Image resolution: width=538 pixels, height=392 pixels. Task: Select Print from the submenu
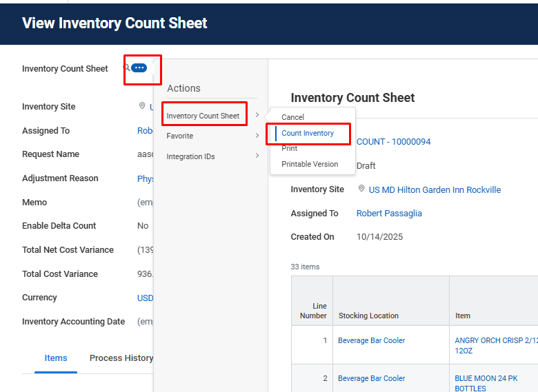pos(290,148)
